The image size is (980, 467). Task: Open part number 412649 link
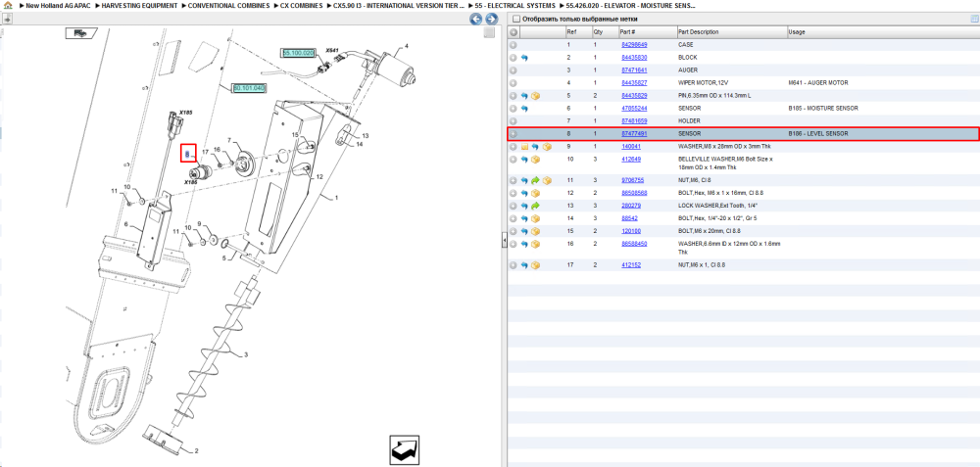[x=630, y=160]
